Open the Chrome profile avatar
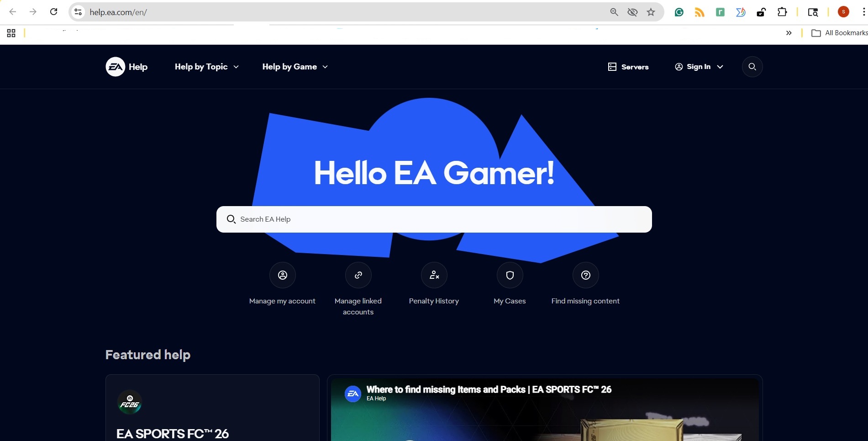Screen dimensions: 868x441 (x=843, y=12)
